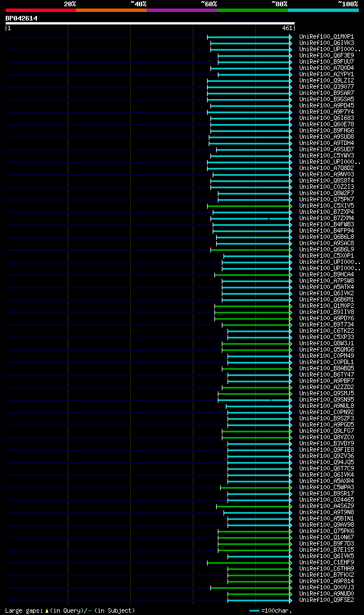Viewport: 364px width, 615px height.
Task: Select the UniRef100_Q1M0P2 label
Action: (326, 306)
